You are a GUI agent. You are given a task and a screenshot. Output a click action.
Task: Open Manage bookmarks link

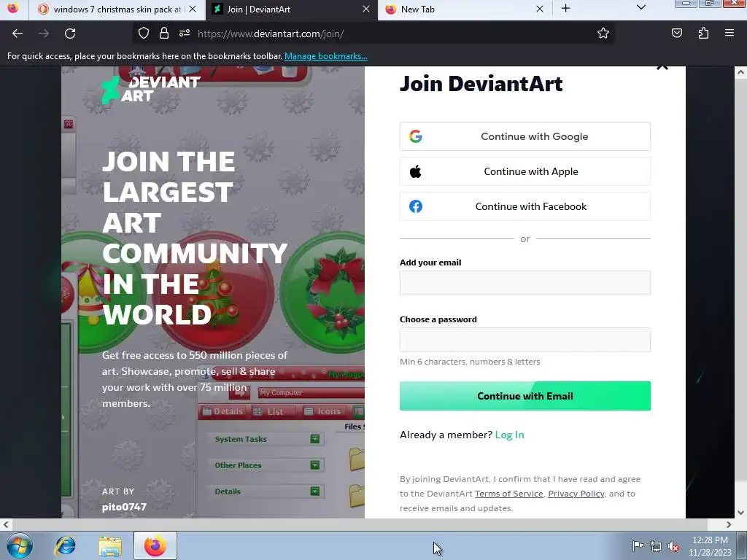click(x=326, y=56)
